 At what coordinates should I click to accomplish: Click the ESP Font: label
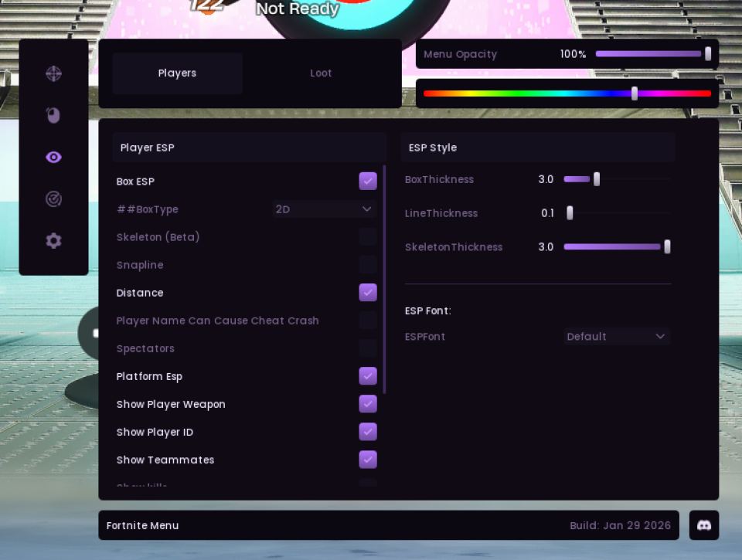pyautogui.click(x=427, y=311)
